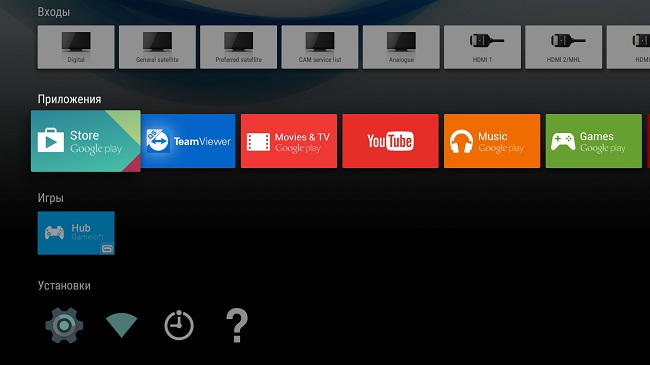Launch the Gameloft Hub tile
This screenshot has width=650, height=365.
click(x=76, y=233)
